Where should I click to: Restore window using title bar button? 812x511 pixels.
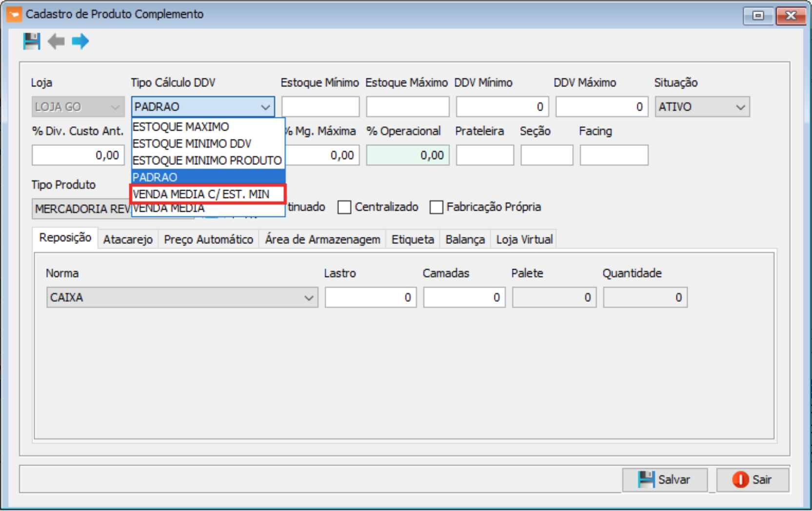click(758, 16)
